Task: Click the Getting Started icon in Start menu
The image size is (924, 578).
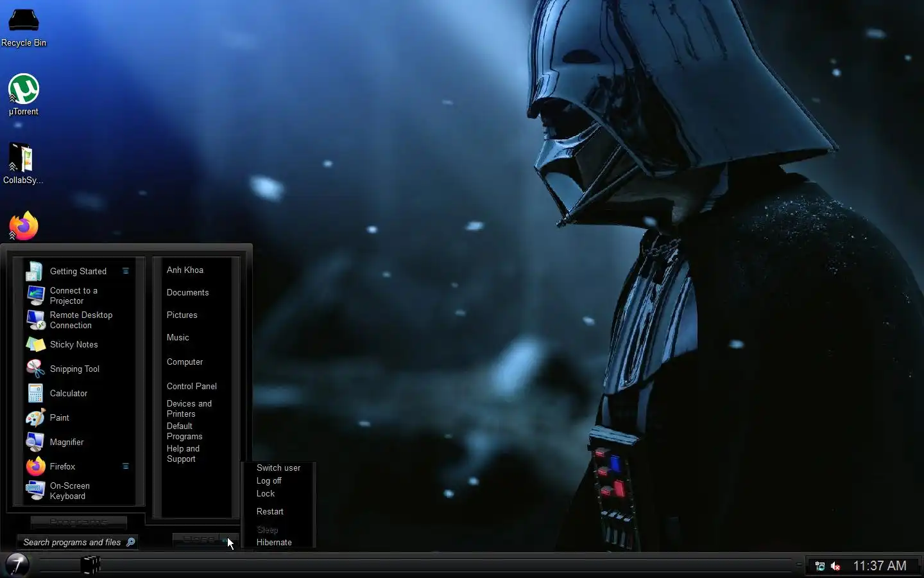Action: click(35, 271)
